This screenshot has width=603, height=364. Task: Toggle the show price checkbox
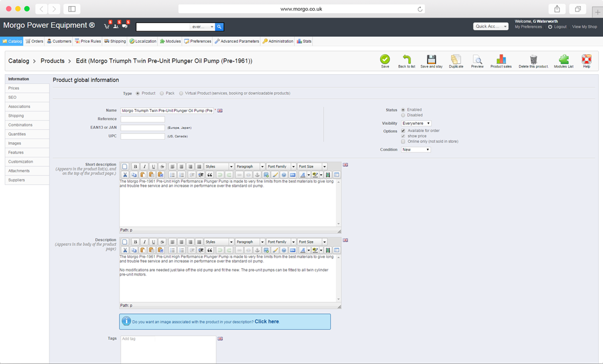(403, 136)
